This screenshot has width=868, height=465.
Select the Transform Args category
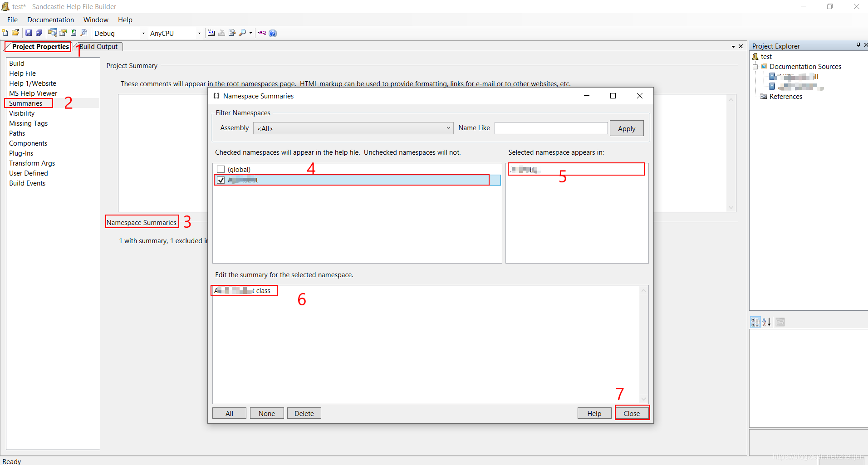32,163
